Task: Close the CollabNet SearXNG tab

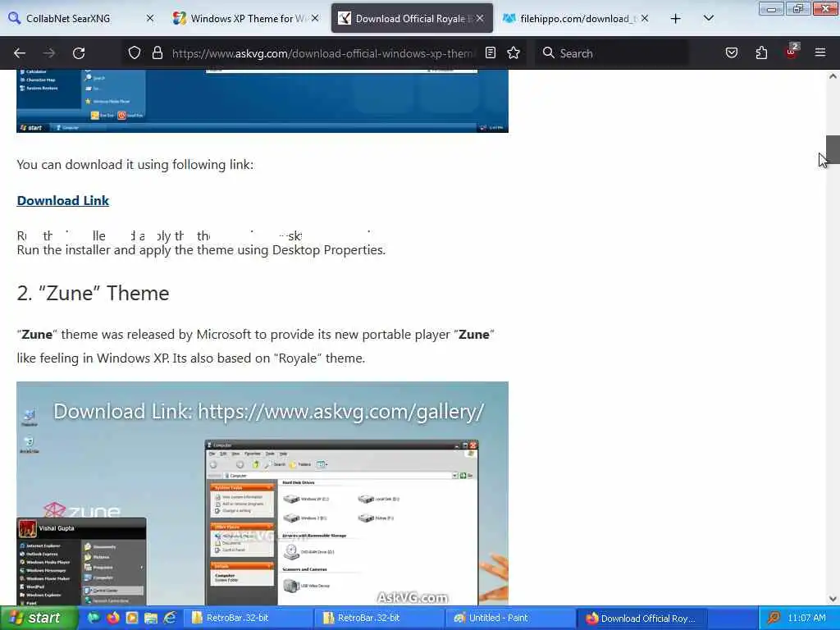Action: pyautogui.click(x=150, y=18)
